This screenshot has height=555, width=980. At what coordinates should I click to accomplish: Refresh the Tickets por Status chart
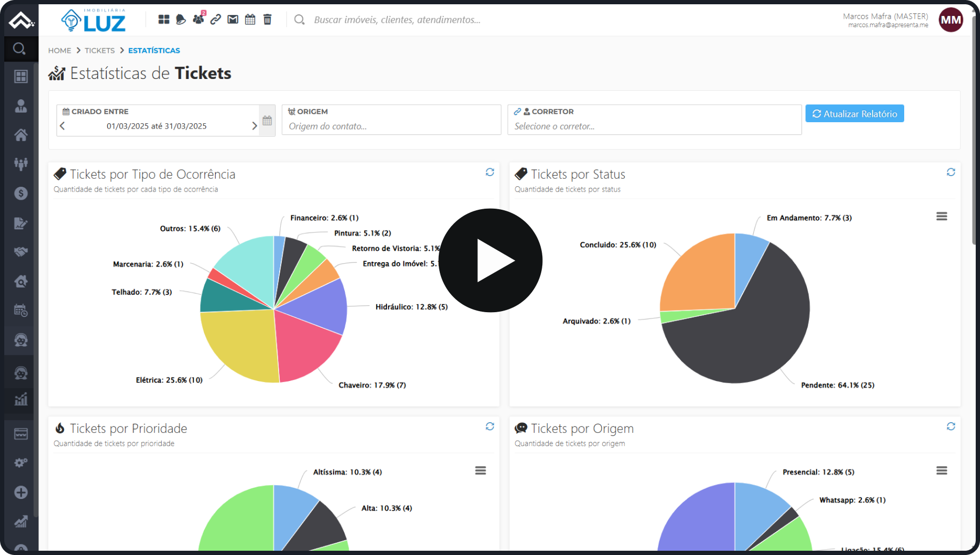(x=951, y=172)
